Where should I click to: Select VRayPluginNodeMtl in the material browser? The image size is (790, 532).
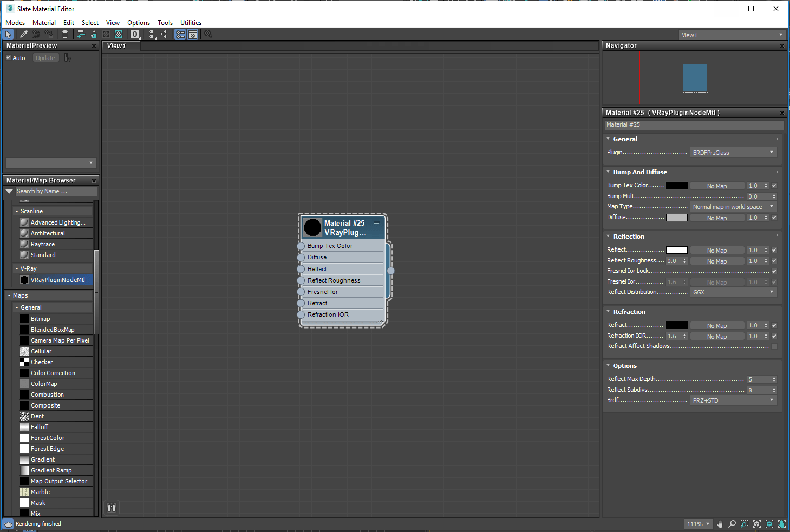tap(57, 280)
